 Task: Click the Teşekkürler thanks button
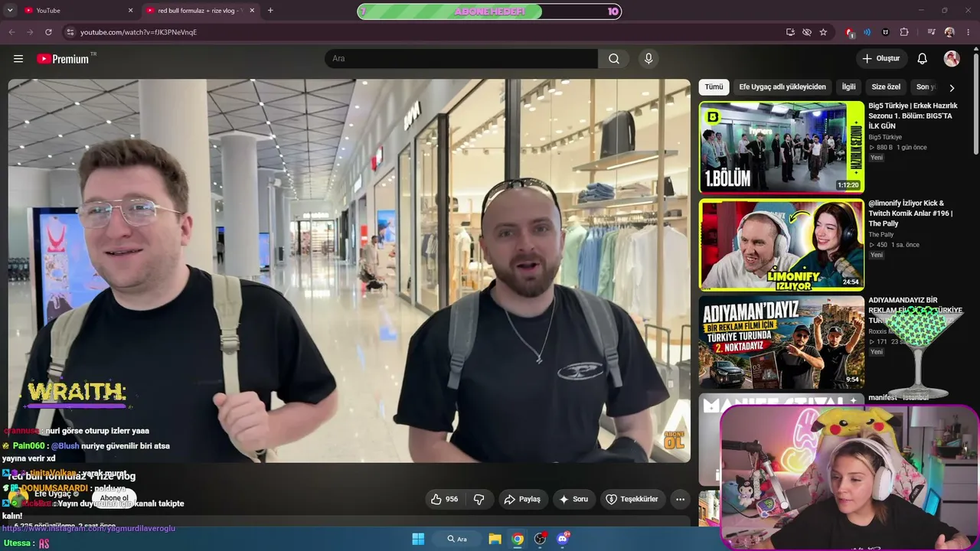coord(632,499)
